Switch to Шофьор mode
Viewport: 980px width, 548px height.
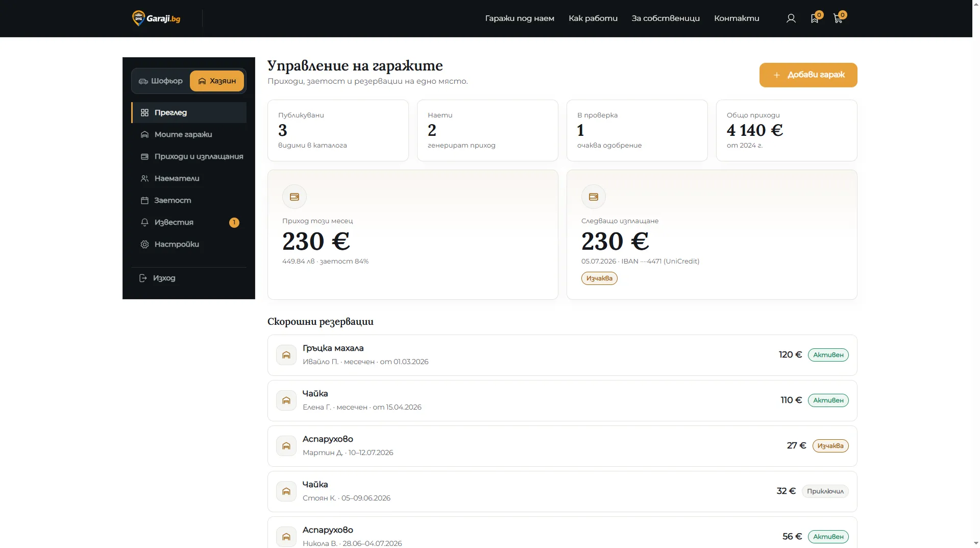click(x=161, y=81)
